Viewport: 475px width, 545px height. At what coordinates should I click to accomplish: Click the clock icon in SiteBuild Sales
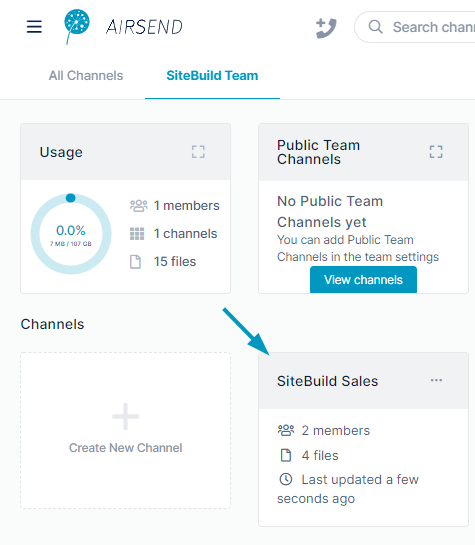(x=286, y=479)
